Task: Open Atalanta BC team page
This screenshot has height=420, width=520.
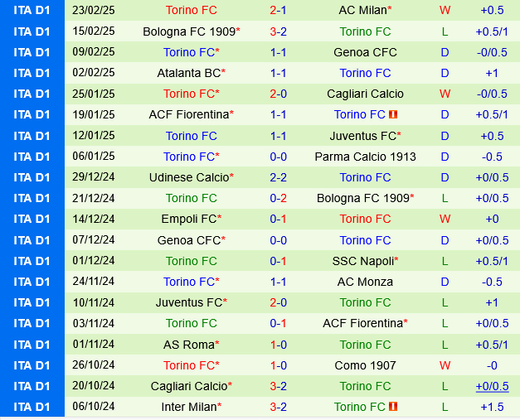Action: click(x=188, y=73)
